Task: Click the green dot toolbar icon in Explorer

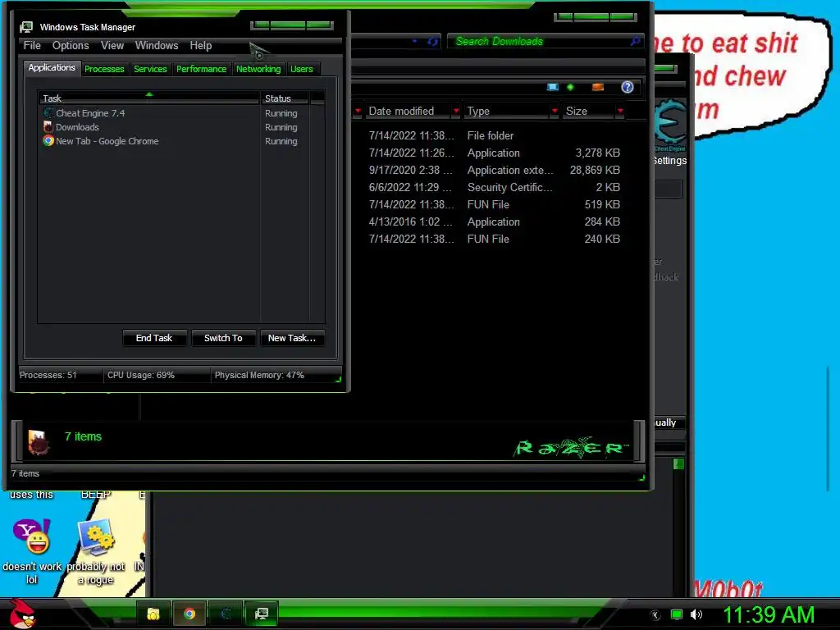Action: (571, 87)
